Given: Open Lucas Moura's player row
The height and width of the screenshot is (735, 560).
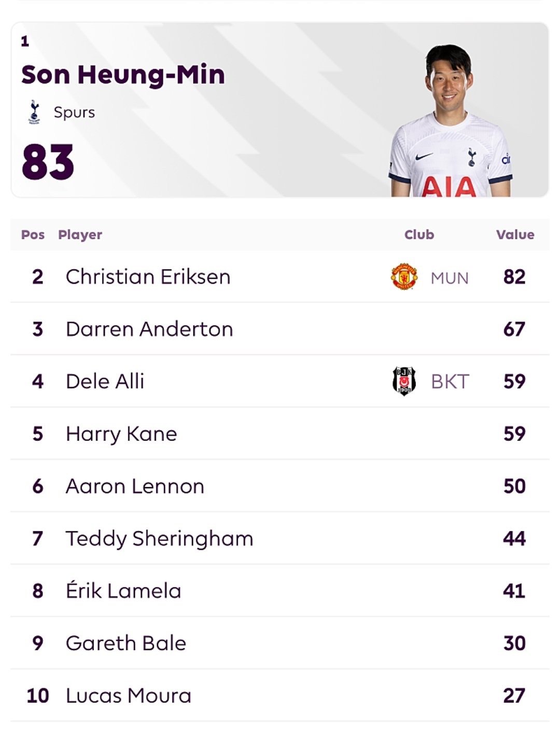Looking at the screenshot, I should pyautogui.click(x=280, y=696).
